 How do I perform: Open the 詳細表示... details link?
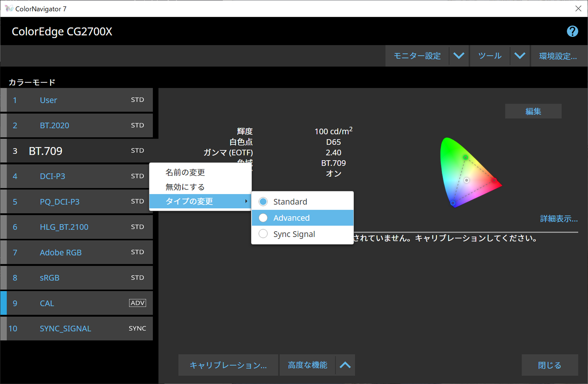tap(559, 219)
